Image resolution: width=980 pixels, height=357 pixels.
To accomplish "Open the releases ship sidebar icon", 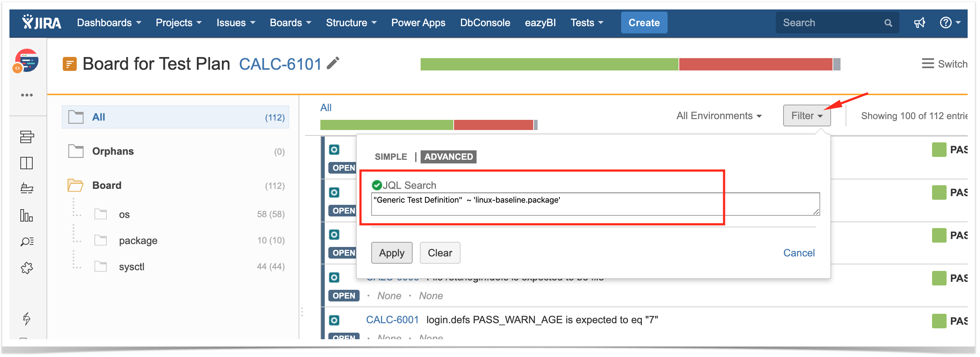I will (27, 188).
